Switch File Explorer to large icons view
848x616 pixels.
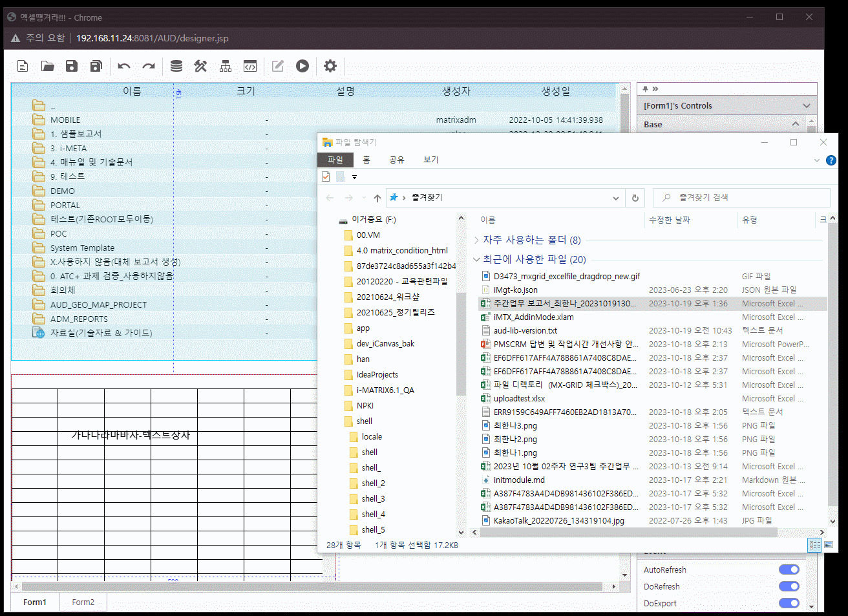[x=829, y=545]
